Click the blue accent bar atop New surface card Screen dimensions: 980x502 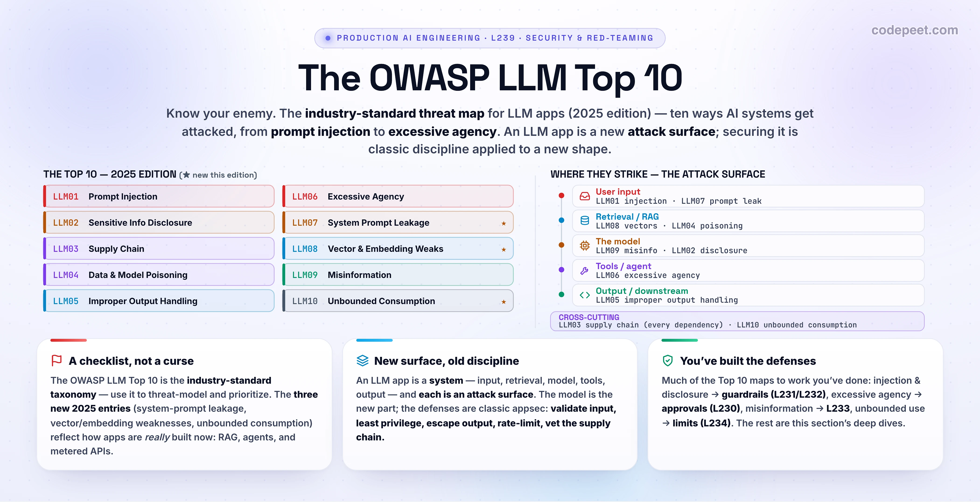[x=374, y=340]
